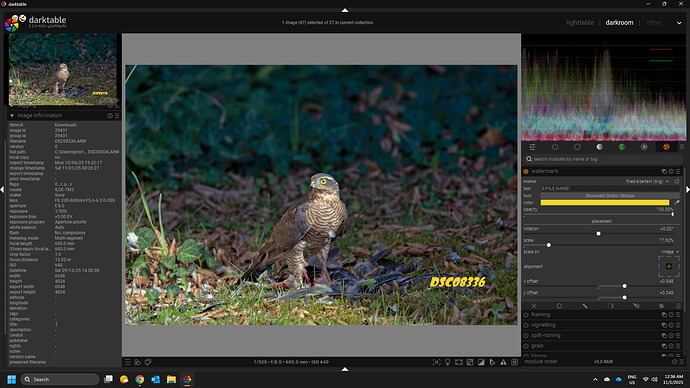
Task: Show tone modules group (grey sphere)
Action: click(x=599, y=147)
